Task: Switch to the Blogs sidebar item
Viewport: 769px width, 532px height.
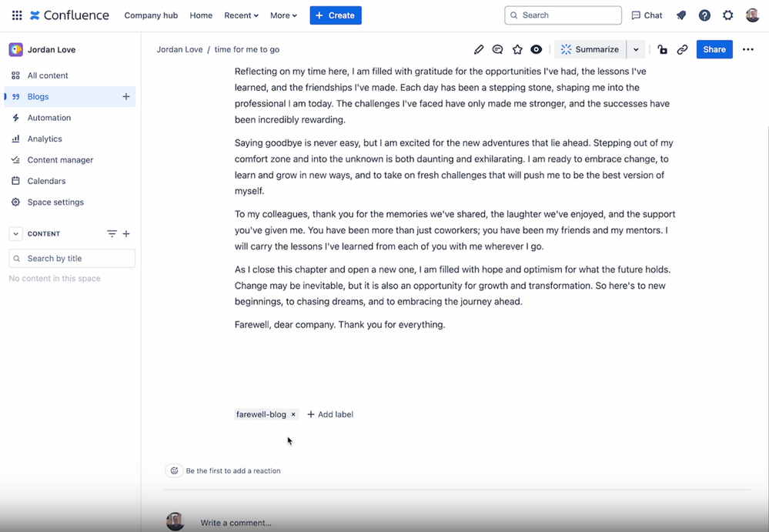Action: tap(38, 96)
